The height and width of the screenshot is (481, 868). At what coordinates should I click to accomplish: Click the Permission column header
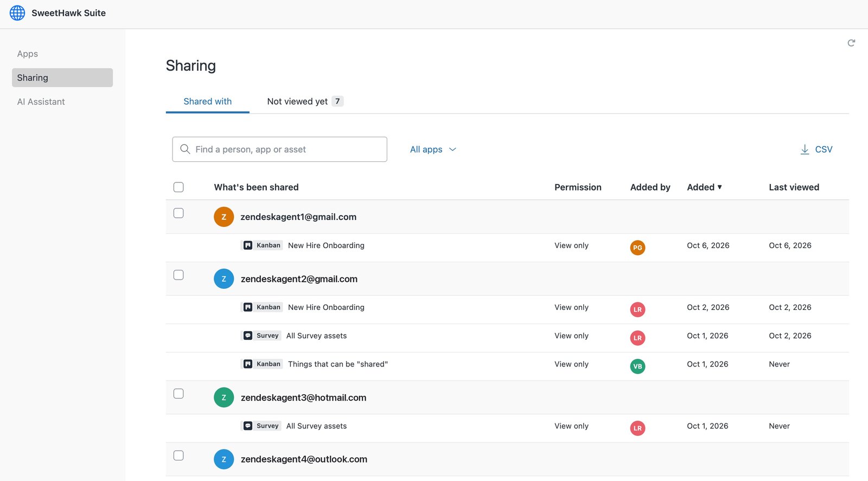pos(578,187)
